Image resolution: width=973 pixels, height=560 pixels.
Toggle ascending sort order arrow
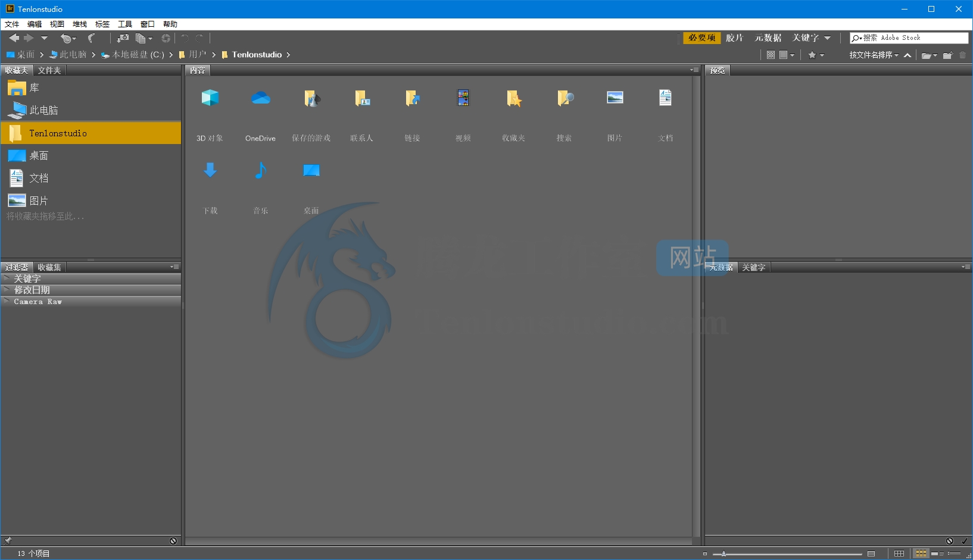click(907, 55)
